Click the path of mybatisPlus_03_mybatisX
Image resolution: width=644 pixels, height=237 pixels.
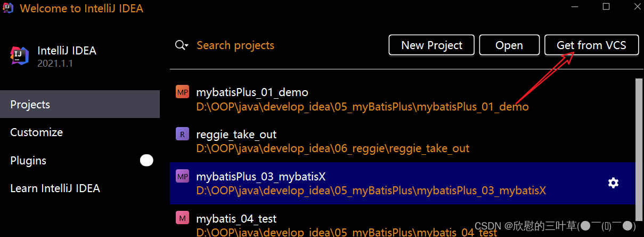[371, 191]
